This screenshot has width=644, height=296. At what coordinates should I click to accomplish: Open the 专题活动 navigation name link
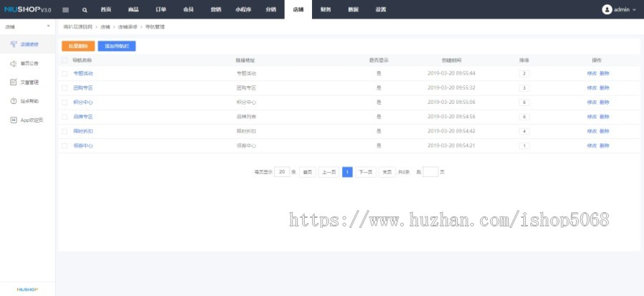pos(84,74)
